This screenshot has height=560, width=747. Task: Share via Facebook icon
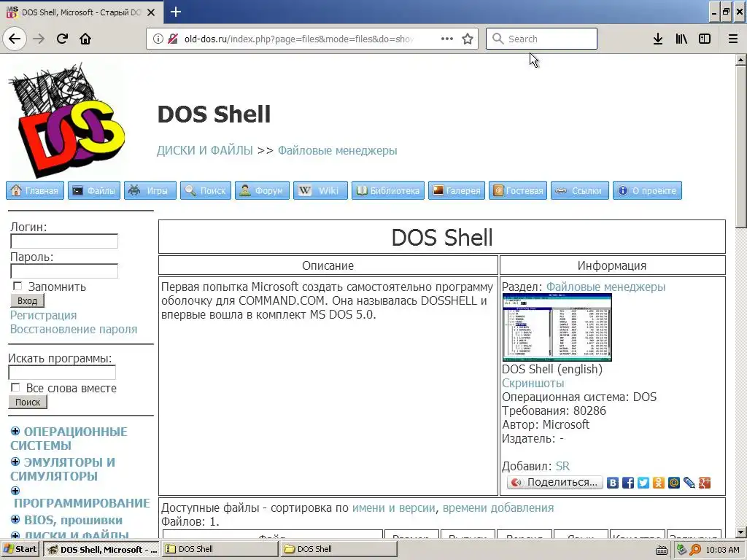click(628, 483)
